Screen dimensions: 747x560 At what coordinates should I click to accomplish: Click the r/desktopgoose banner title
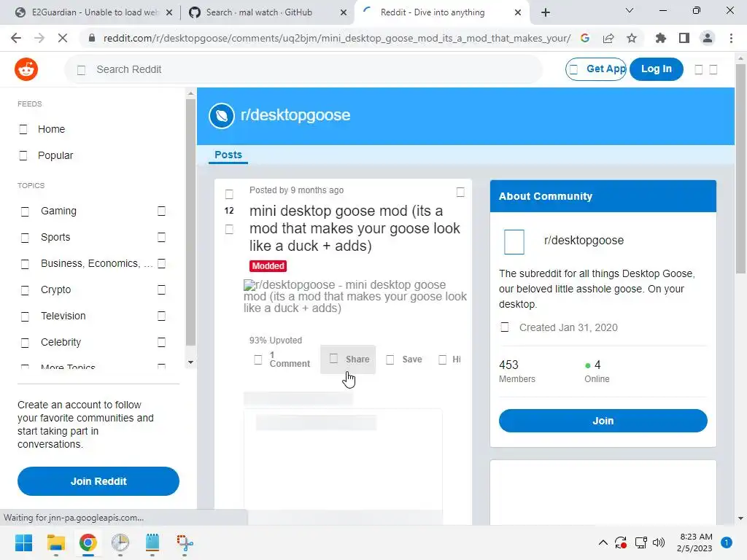(x=295, y=115)
